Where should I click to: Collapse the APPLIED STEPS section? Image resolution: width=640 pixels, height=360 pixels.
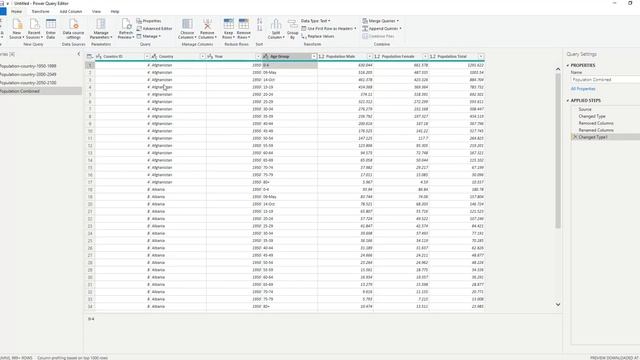(x=568, y=100)
